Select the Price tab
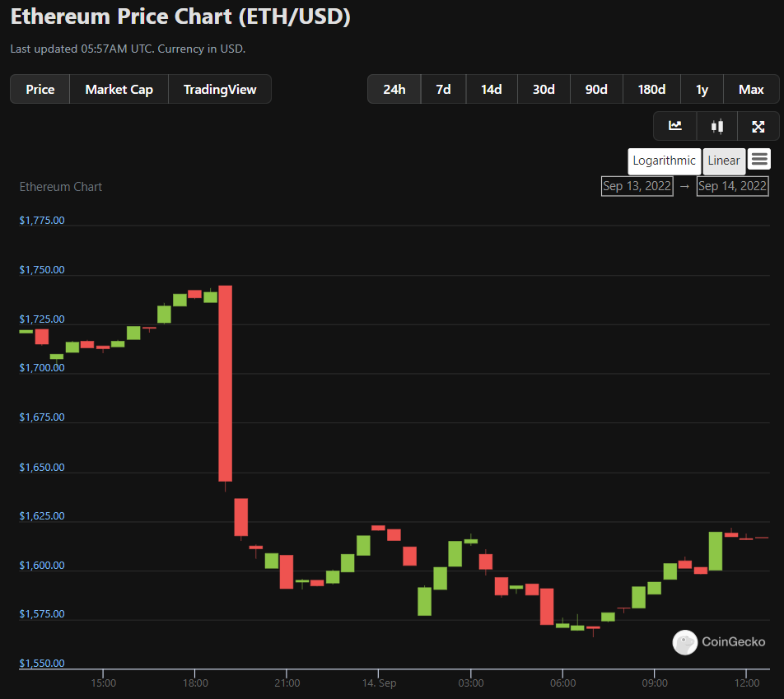 coord(40,90)
